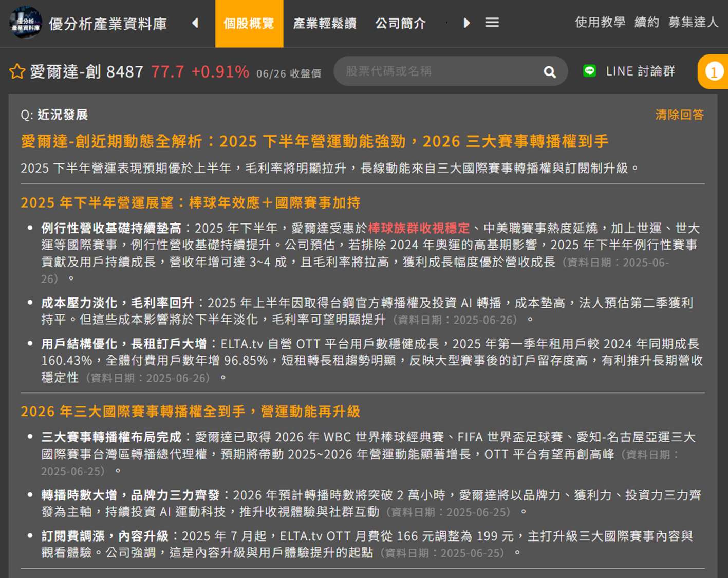Click the bullet 訂閱費調漲，內容升級
728x578 pixels.
point(105,536)
